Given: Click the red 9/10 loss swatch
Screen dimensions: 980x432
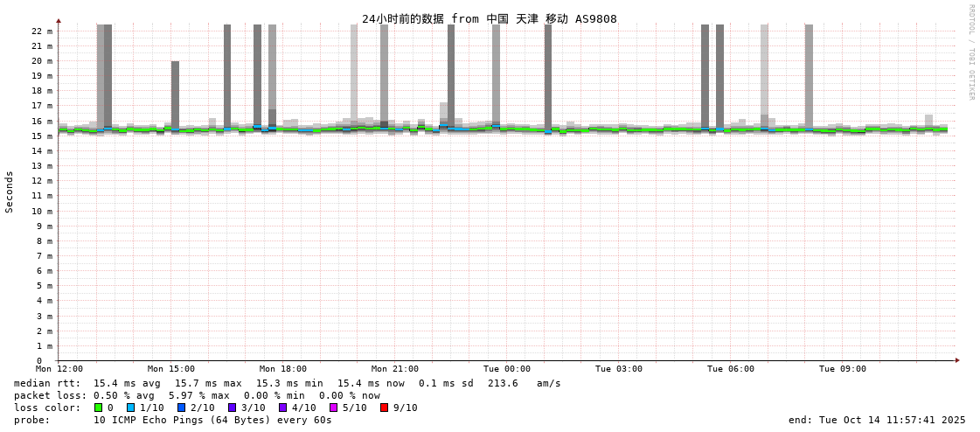Looking at the screenshot, I should (384, 408).
